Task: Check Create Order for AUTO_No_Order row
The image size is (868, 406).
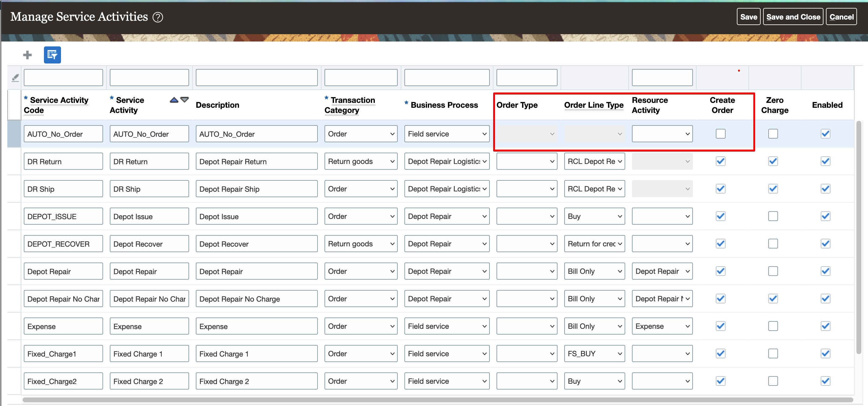Action: 720,134
